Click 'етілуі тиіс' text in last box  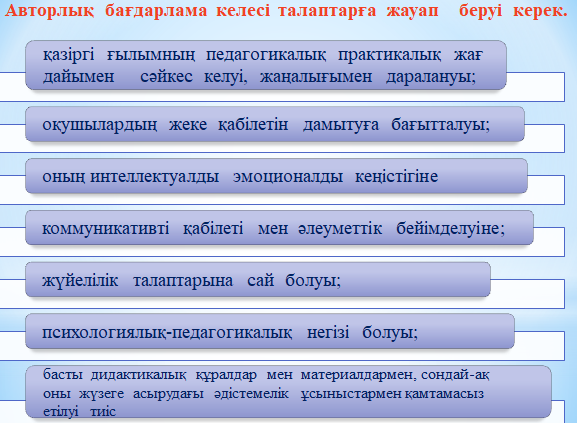coord(79,411)
